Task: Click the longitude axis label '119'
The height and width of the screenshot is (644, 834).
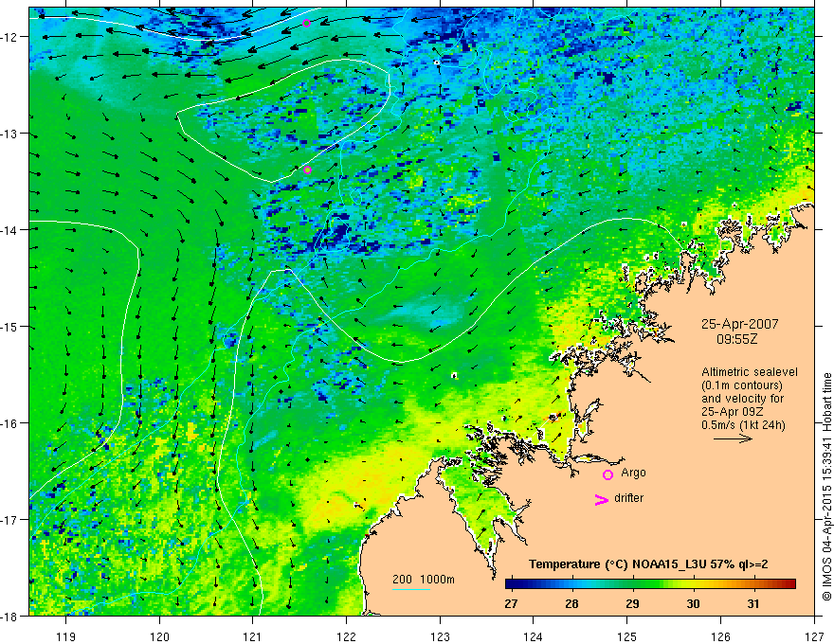Action: pyautogui.click(x=66, y=636)
